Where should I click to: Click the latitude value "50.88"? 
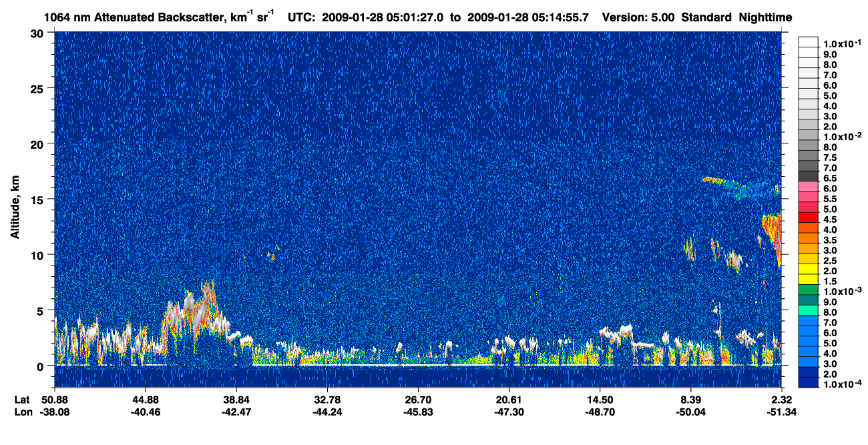(55, 399)
